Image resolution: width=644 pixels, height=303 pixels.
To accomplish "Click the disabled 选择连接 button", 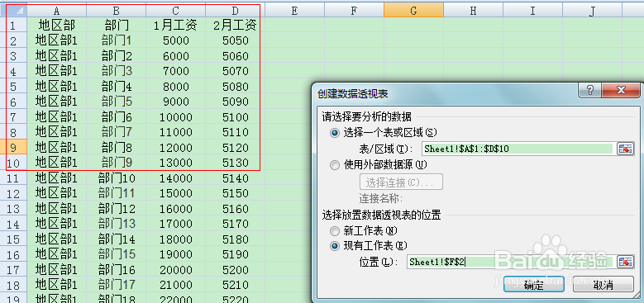I will point(401,182).
